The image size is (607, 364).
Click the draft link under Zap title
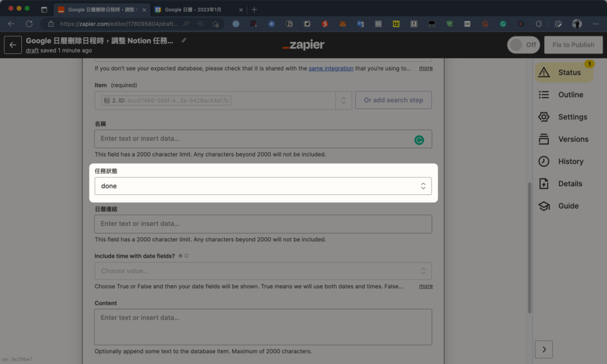tap(32, 50)
